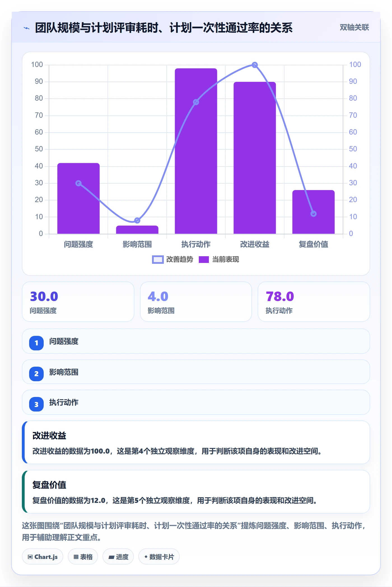Select the 影响范围 list row text
The height and width of the screenshot is (587, 392).
(x=64, y=372)
